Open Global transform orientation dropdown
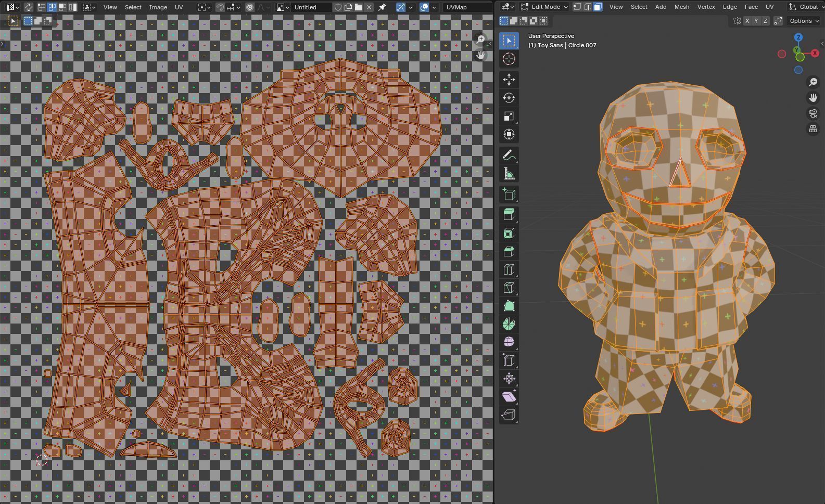 (x=805, y=7)
